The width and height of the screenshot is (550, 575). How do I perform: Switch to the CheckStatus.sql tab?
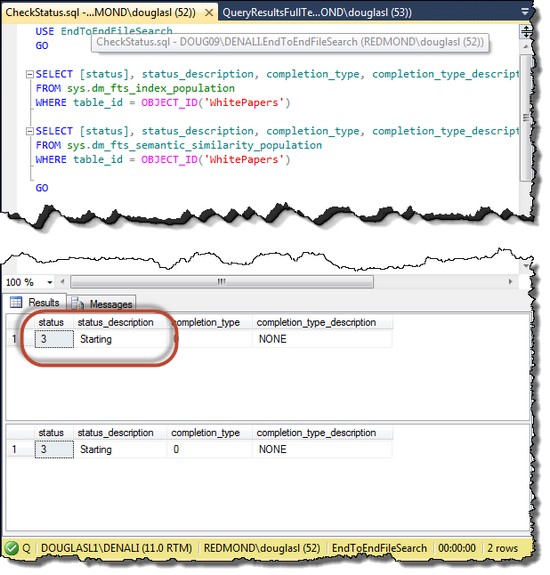[x=101, y=12]
